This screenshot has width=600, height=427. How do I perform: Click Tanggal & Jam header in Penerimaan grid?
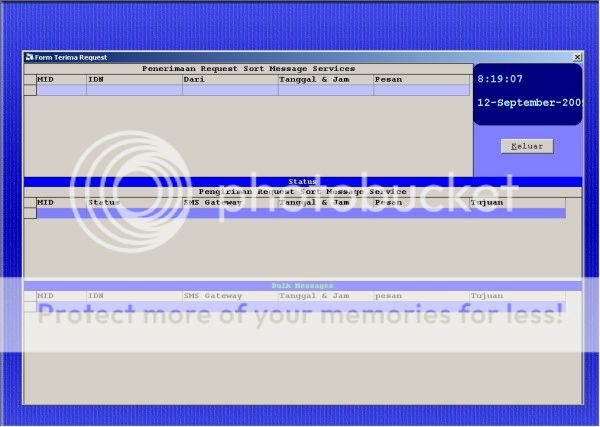(326, 80)
